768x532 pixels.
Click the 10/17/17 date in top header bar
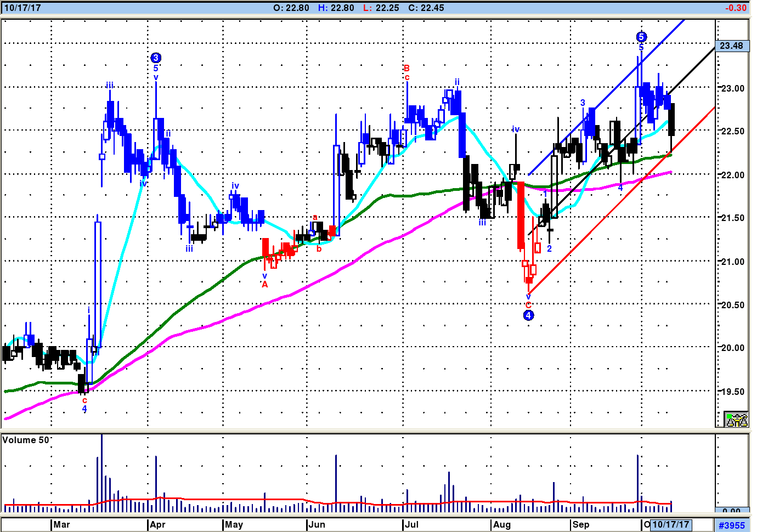[22, 8]
